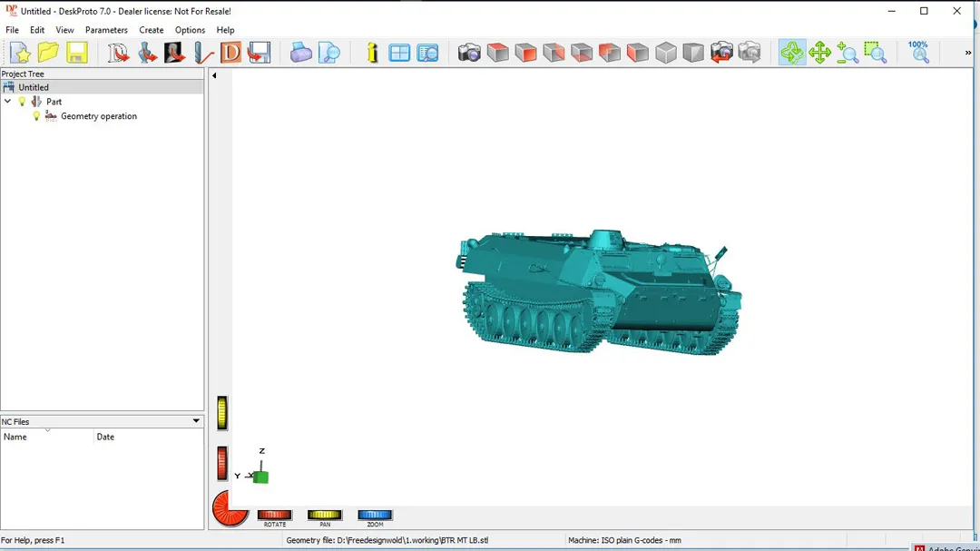This screenshot has height=551, width=980.
Task: Create a new project with the star document icon
Action: [x=20, y=53]
